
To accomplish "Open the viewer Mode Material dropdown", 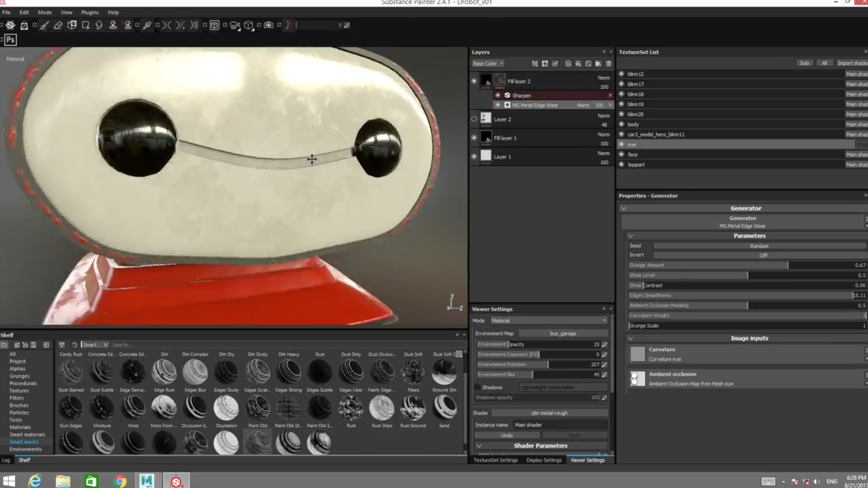I will [x=548, y=321].
